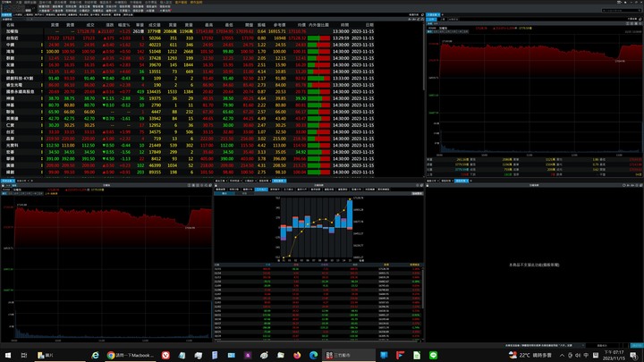Select the highlighted blue tab above the bar chart panel
This screenshot has height=362, width=644.
279,181
